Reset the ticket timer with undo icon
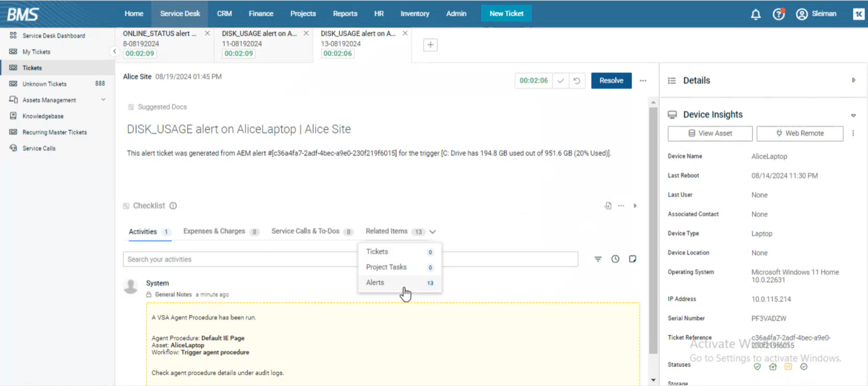Viewport: 868px width, 386px height. click(577, 81)
